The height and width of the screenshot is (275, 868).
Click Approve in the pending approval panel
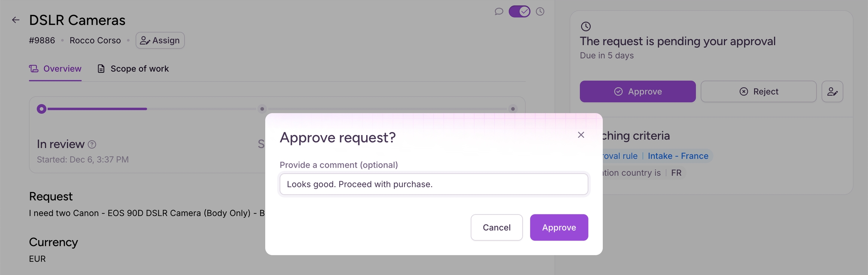pos(637,91)
